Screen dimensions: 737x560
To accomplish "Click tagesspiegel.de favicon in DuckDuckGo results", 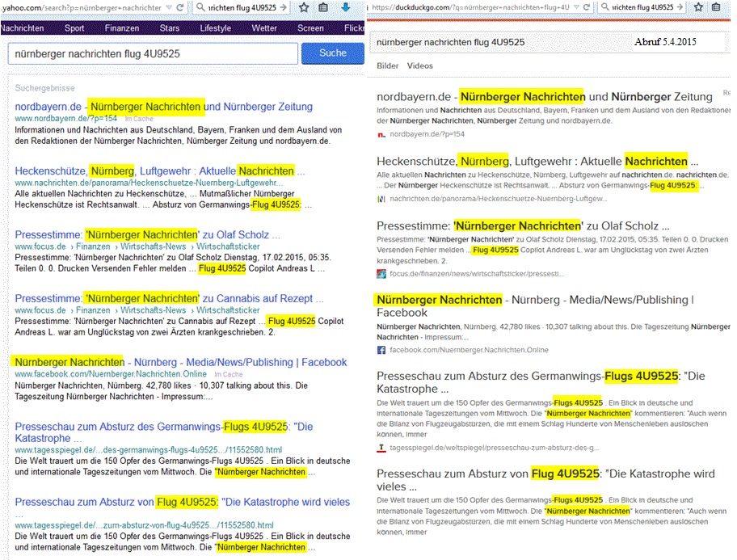I will point(381,448).
